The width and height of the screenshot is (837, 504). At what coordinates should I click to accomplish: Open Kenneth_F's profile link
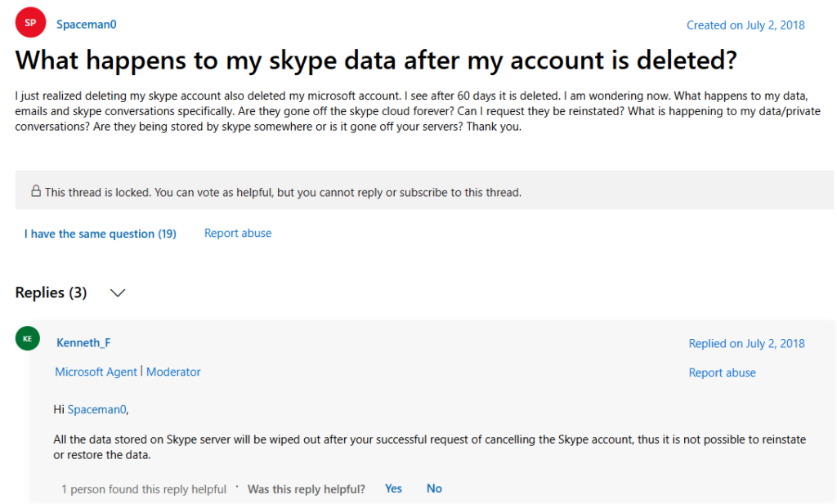[x=83, y=343]
